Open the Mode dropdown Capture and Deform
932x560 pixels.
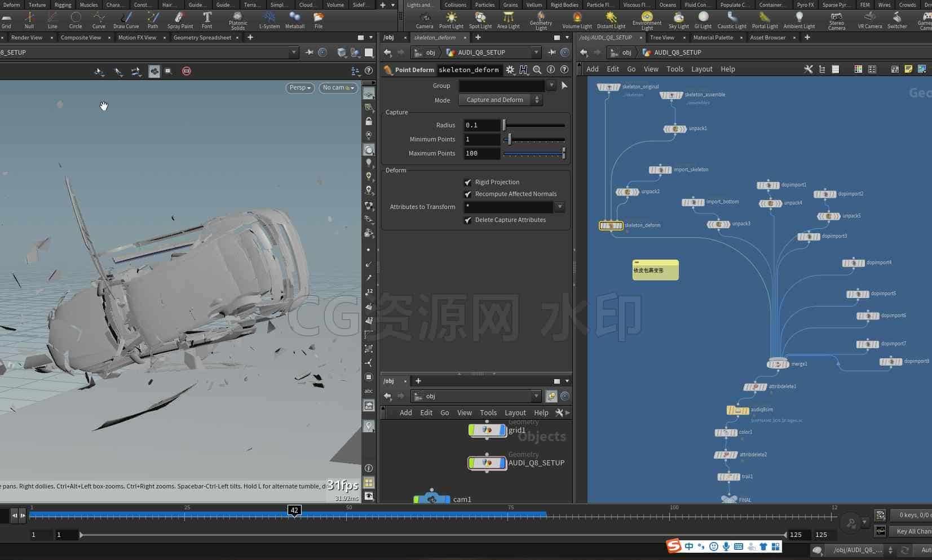[x=500, y=100]
